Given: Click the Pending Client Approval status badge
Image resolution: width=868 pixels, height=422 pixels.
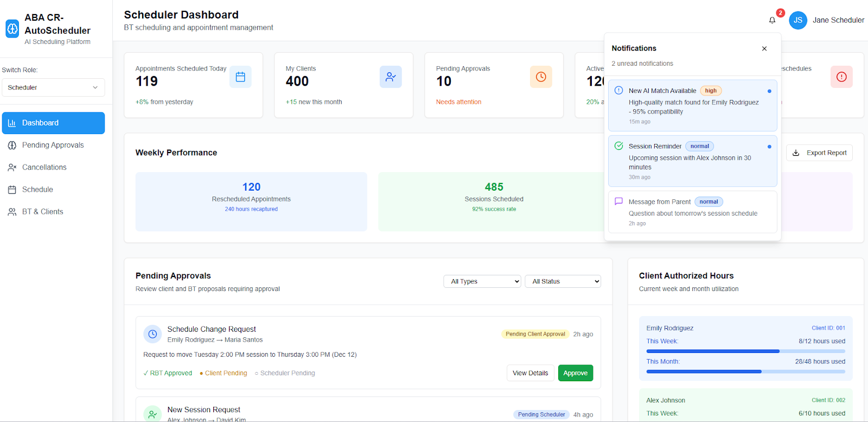Looking at the screenshot, I should tap(535, 334).
